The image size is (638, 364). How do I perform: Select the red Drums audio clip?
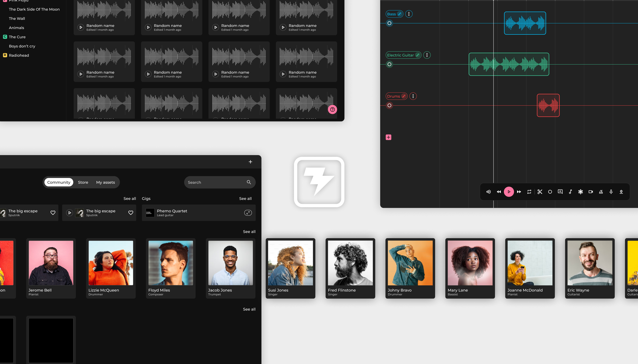click(548, 105)
